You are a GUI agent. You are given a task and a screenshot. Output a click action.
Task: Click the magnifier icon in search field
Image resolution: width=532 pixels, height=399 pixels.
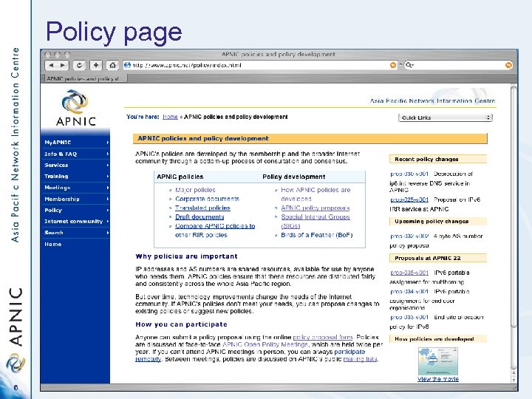point(409,65)
